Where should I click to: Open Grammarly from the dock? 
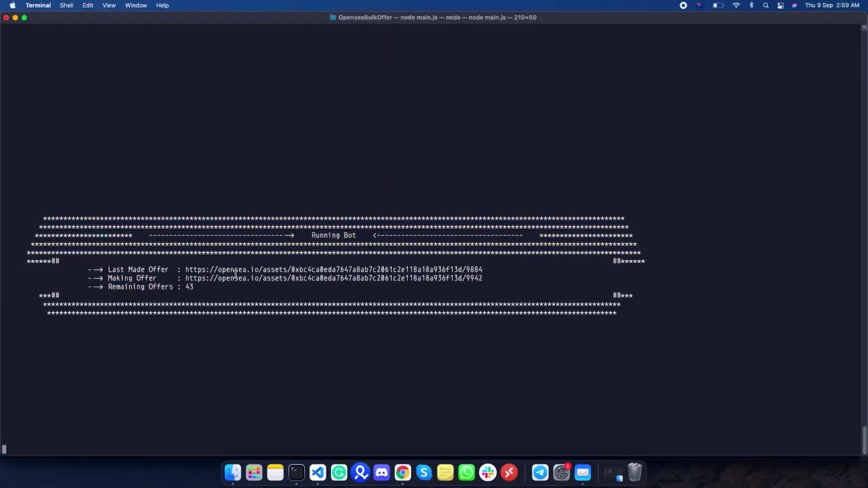coord(339,472)
